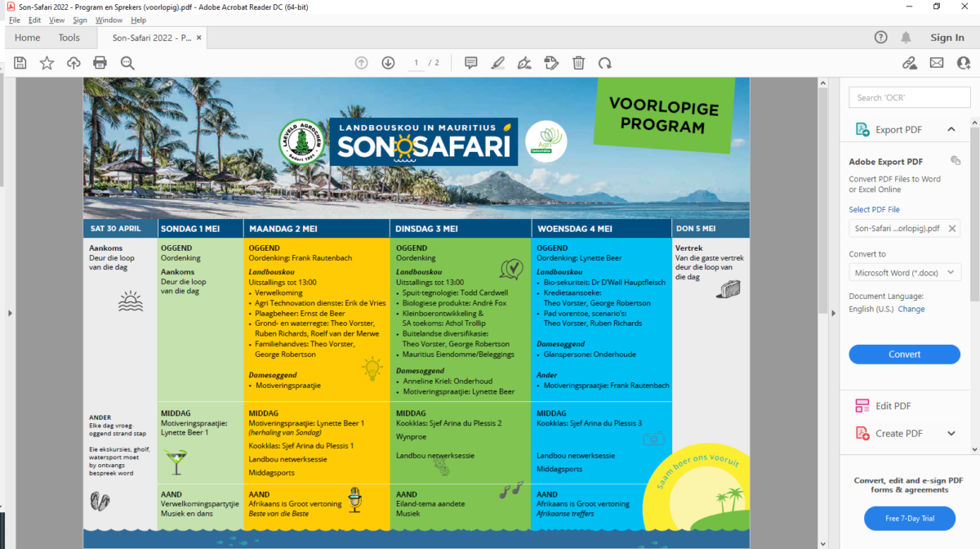Screen dimensions: 980x549
Task: Select the stamp tool icon
Action: tap(551, 63)
